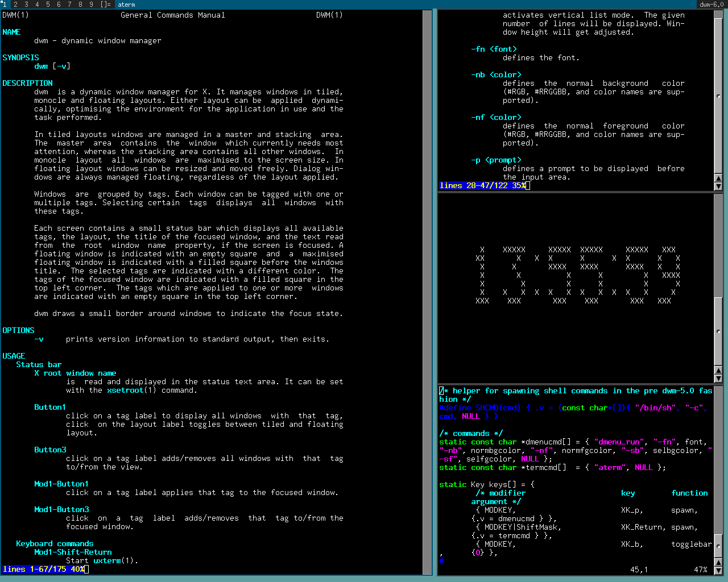Click the standalone Button3 heading
The width and height of the screenshot is (728, 582).
(50, 450)
